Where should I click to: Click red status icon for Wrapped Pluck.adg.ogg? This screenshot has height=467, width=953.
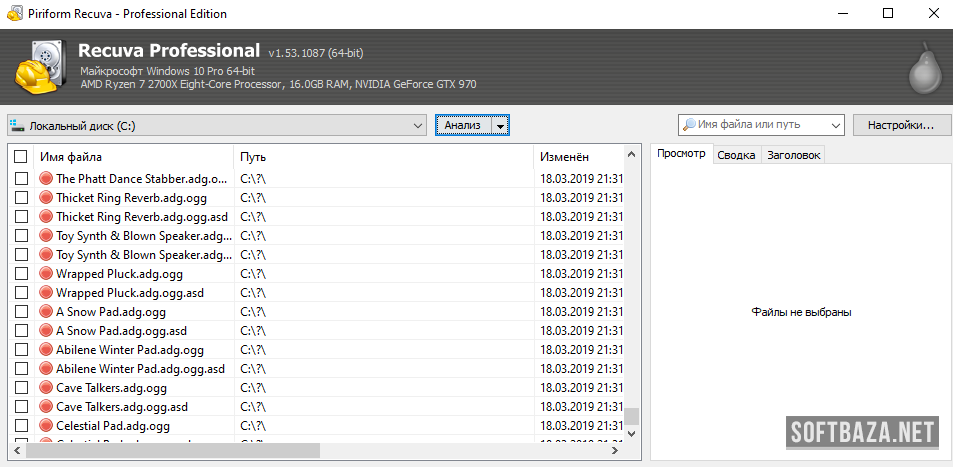tap(46, 274)
